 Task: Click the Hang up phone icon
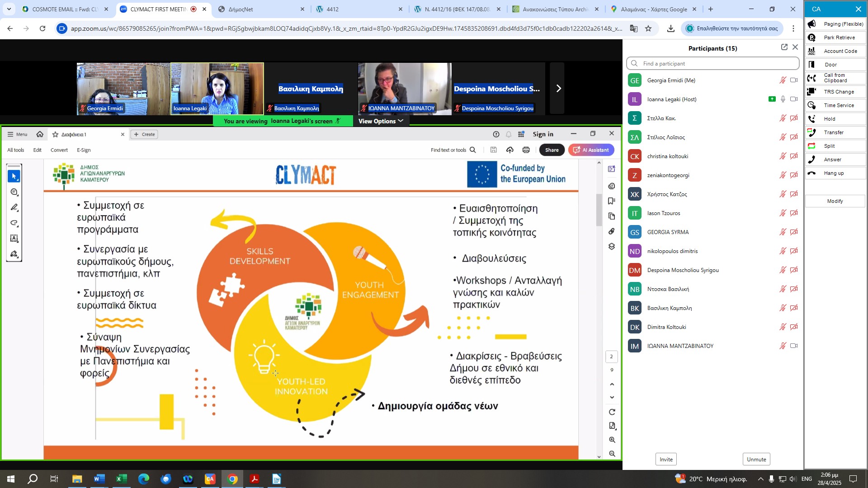click(x=812, y=173)
